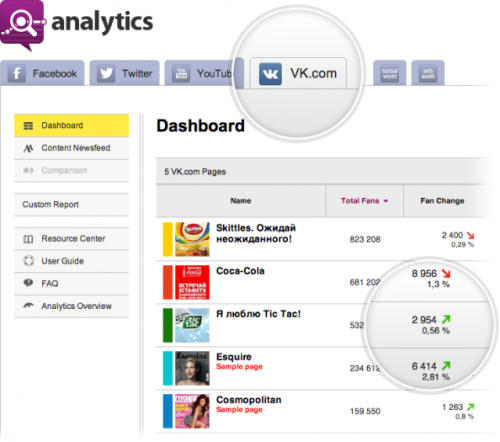Click the Name column header
The image size is (500, 442).
click(241, 201)
